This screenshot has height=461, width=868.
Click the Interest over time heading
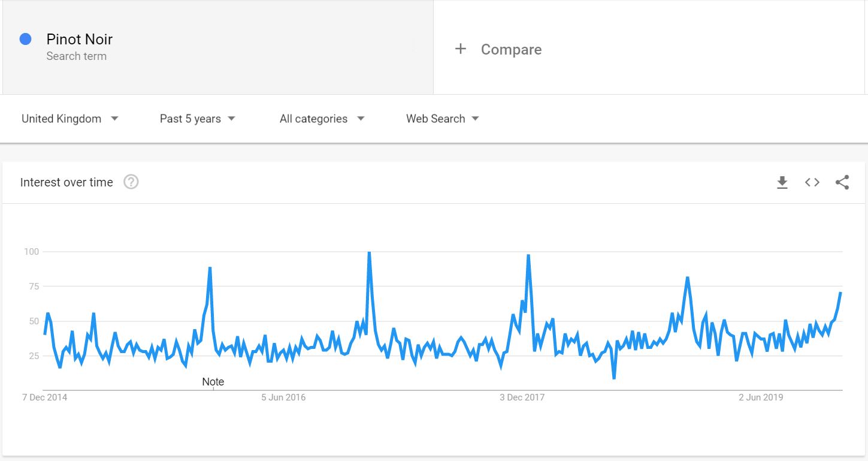point(66,182)
